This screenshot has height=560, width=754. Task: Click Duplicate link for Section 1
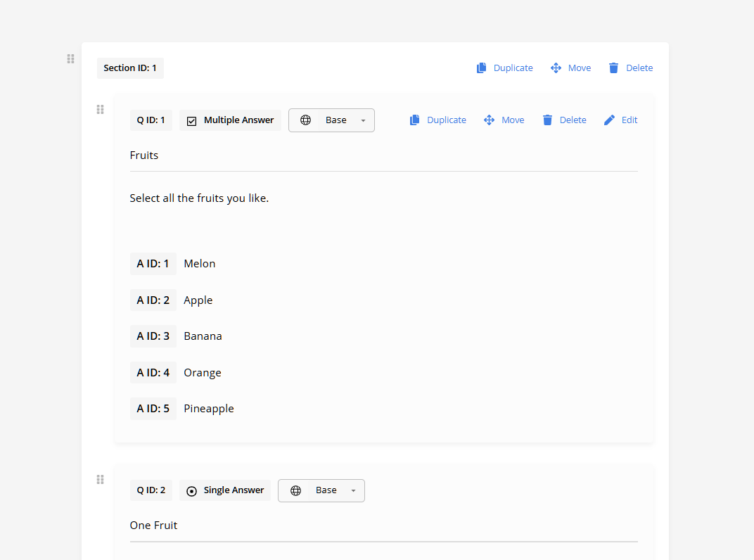513,68
